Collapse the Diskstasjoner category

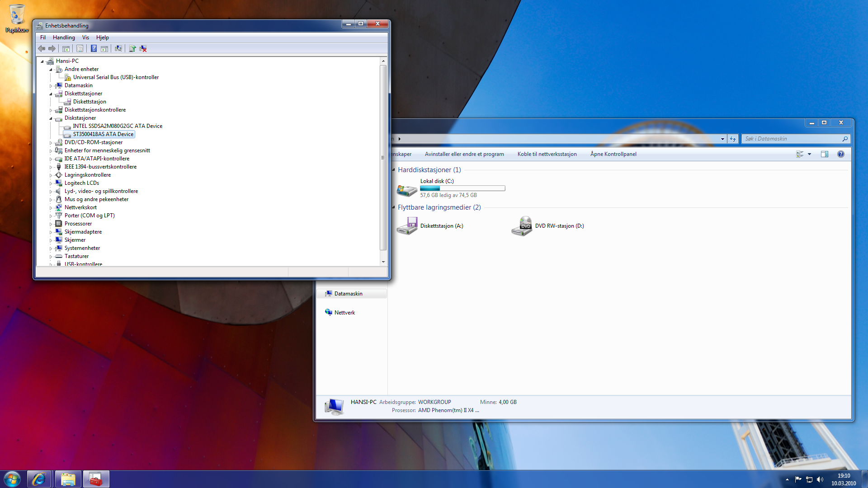(51, 118)
